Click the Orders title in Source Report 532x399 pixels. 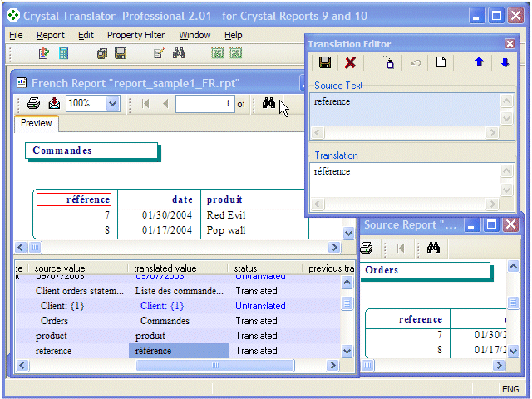pos(382,270)
